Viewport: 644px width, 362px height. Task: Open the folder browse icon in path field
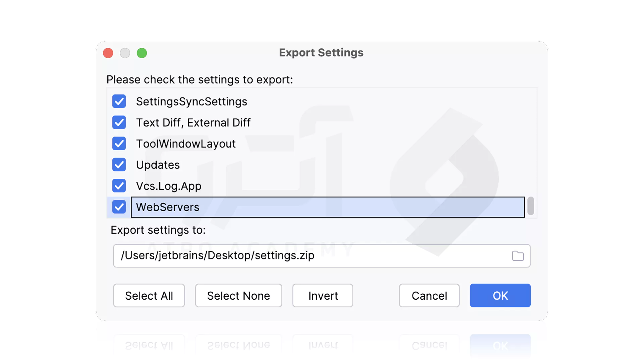pos(518,256)
